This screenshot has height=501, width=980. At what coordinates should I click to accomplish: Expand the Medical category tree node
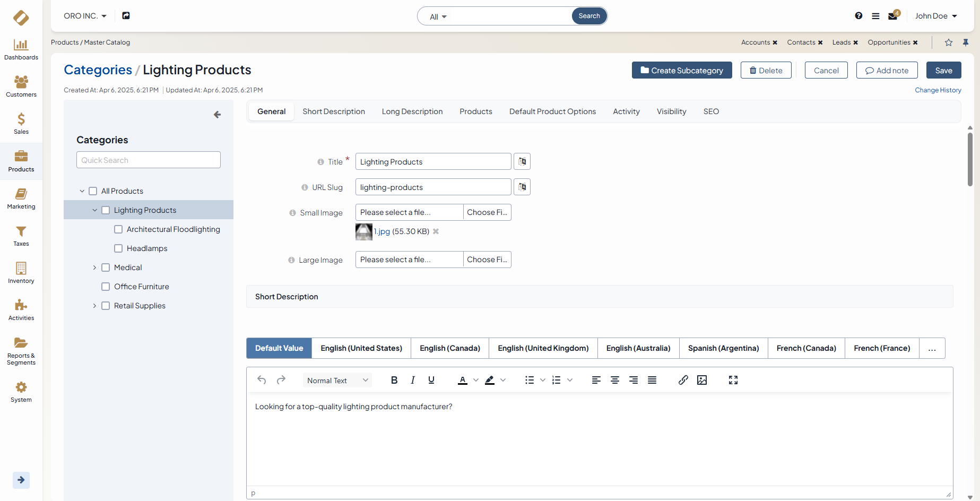point(94,267)
